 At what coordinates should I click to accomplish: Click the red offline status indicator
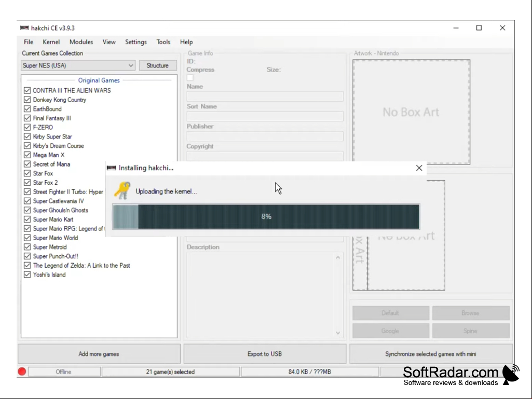(22, 372)
